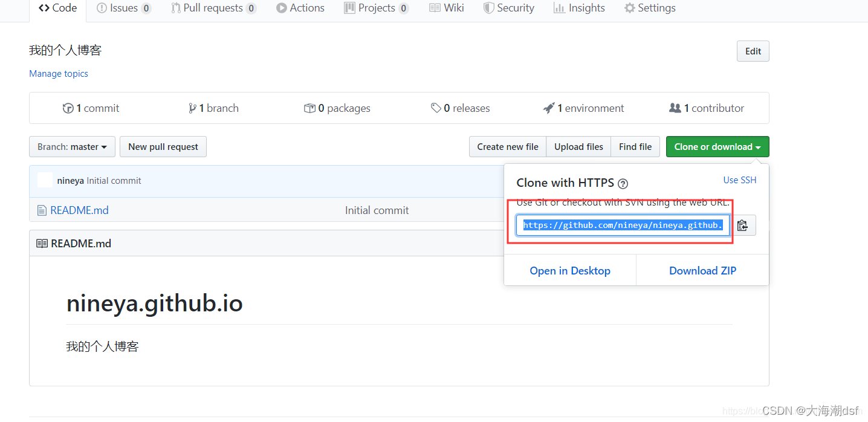Viewport: 868px width, 422px height.
Task: Click the tag icon beside 0 releases
Action: (x=436, y=108)
